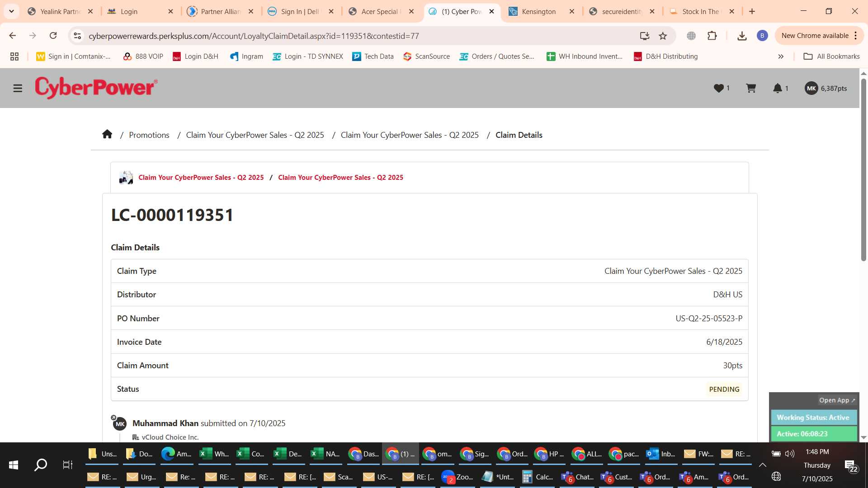This screenshot has width=868, height=488.
Task: Switch to Sign In | Dell tab
Action: (301, 11)
